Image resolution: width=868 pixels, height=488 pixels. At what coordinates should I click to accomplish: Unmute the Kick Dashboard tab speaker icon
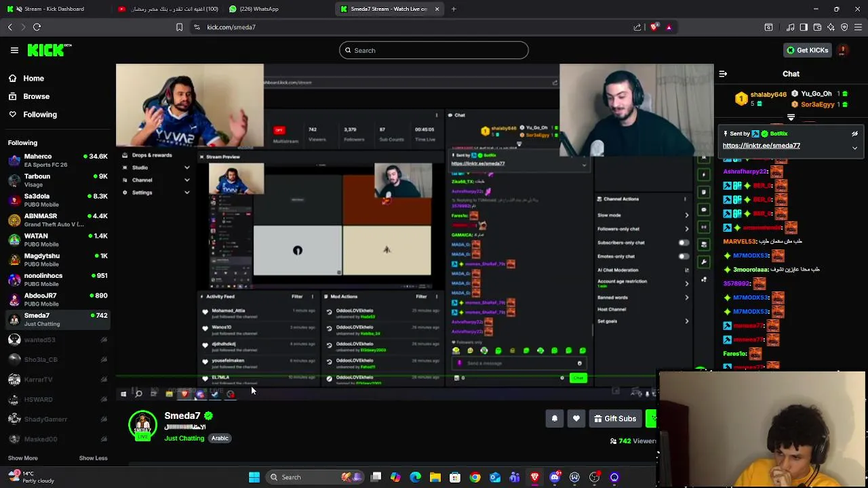(x=18, y=9)
